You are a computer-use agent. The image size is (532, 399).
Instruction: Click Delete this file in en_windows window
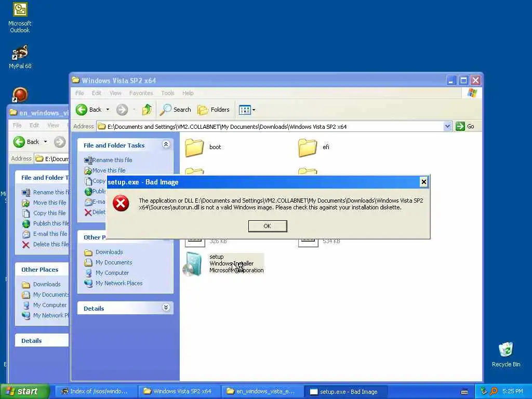click(45, 244)
